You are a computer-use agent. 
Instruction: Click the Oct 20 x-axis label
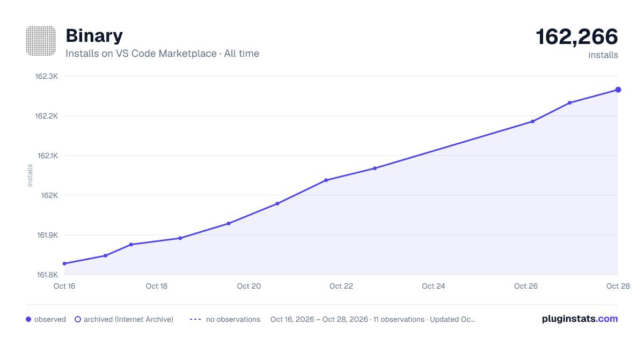(249, 286)
